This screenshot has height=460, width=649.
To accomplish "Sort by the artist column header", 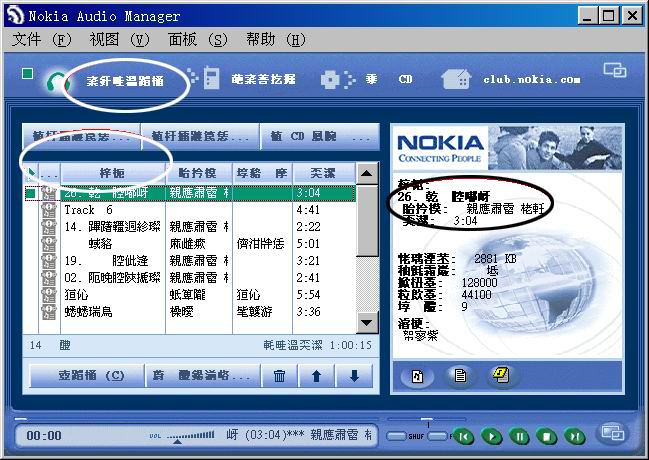I will click(199, 173).
